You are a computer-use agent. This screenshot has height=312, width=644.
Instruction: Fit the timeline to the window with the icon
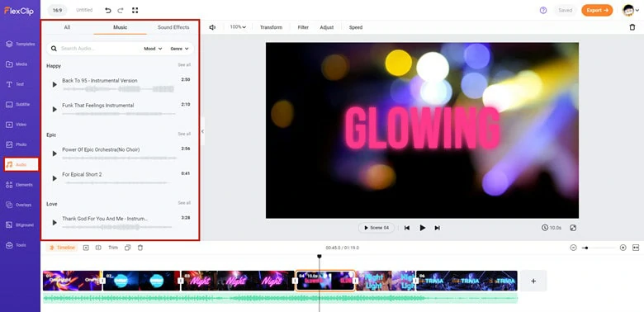[636, 248]
